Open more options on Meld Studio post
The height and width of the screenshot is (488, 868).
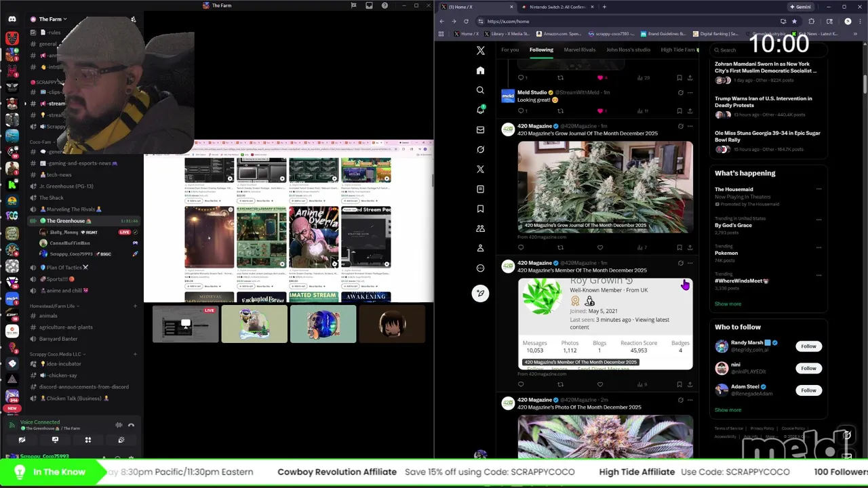click(690, 92)
